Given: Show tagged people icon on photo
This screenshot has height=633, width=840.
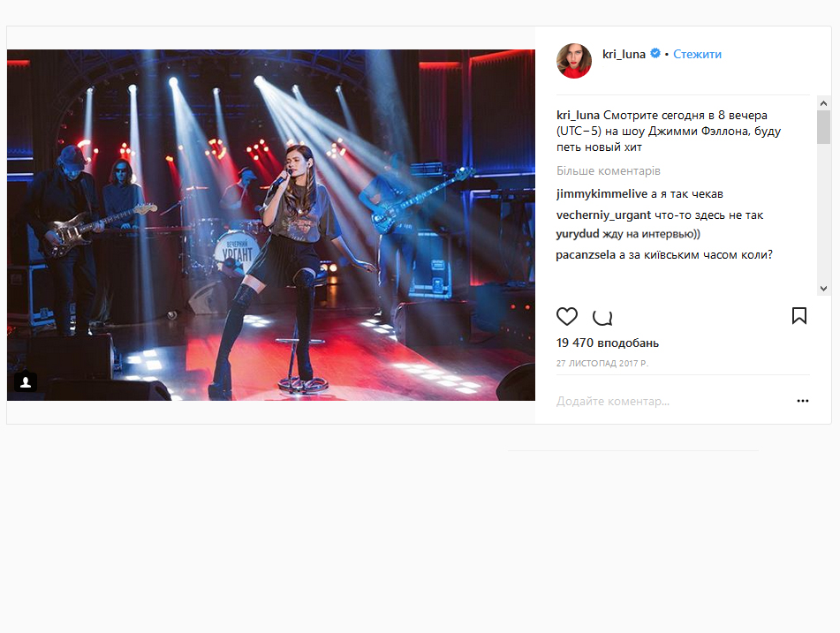Looking at the screenshot, I should click(26, 382).
